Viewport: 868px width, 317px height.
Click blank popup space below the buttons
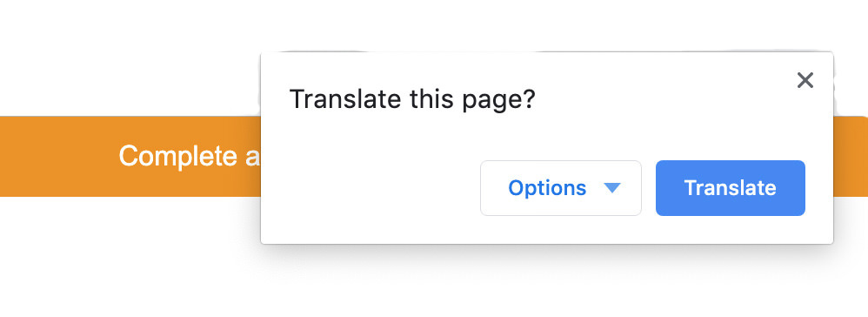(547, 229)
